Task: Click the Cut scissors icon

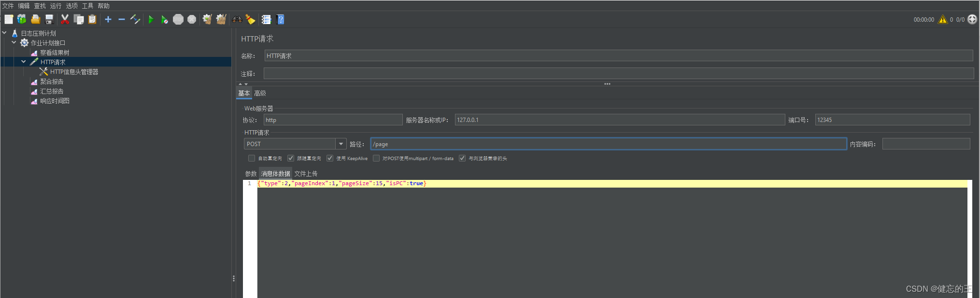Action: pyautogui.click(x=65, y=19)
